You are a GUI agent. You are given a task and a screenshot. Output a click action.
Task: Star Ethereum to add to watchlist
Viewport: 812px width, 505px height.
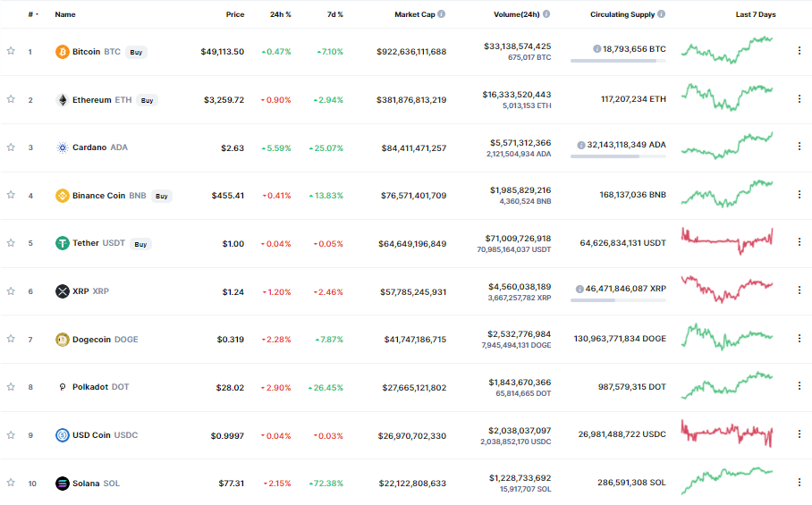point(11,99)
